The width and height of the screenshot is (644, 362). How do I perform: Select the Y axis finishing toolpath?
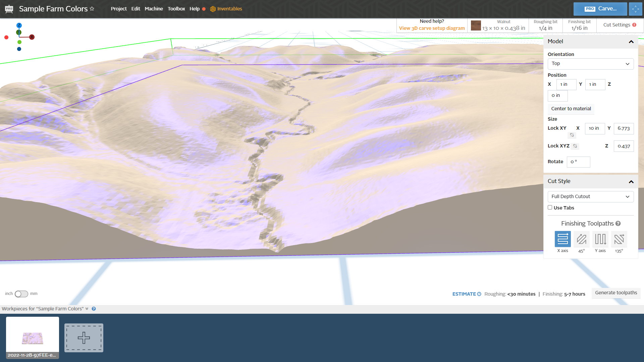click(600, 239)
